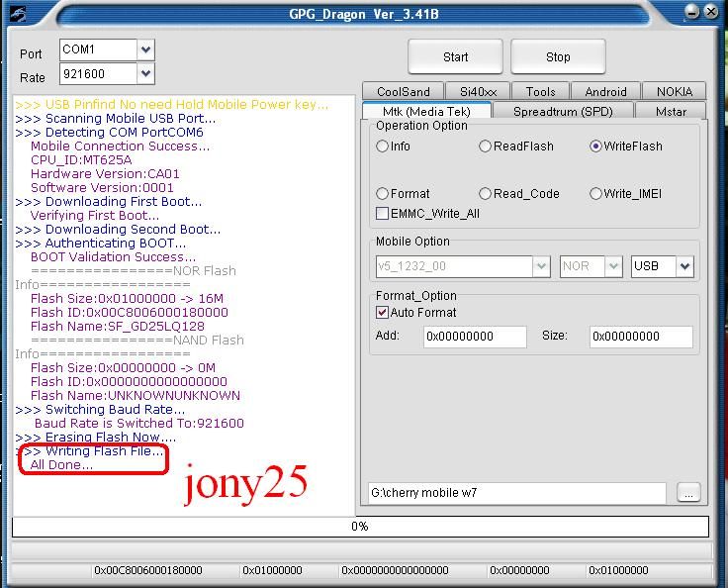The image size is (728, 588).
Task: Open the Android tab
Action: tap(605, 92)
